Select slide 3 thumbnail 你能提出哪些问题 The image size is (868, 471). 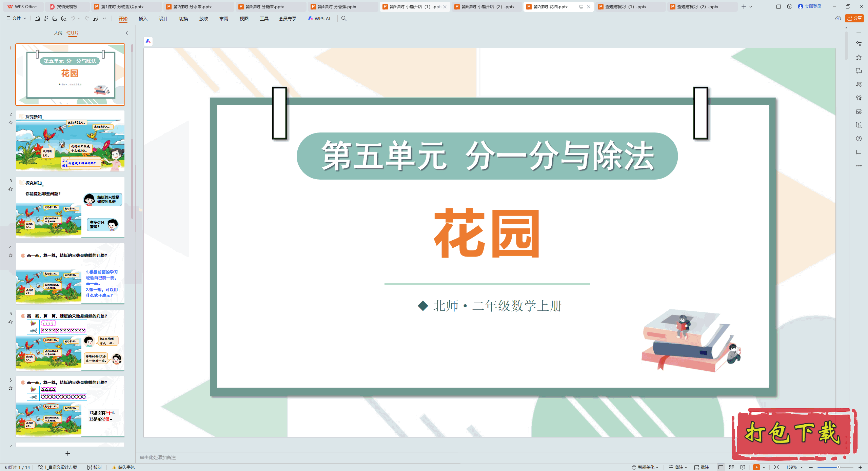pyautogui.click(x=70, y=207)
